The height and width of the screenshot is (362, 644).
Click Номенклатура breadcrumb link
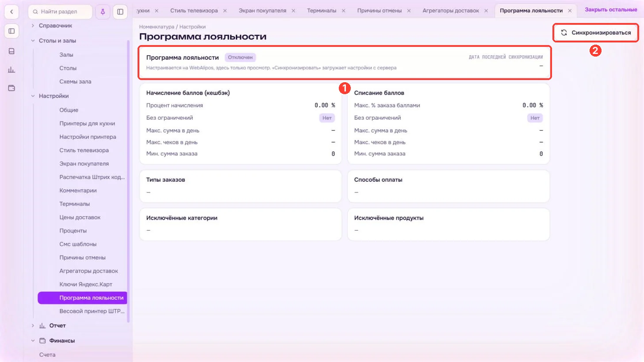click(x=157, y=27)
